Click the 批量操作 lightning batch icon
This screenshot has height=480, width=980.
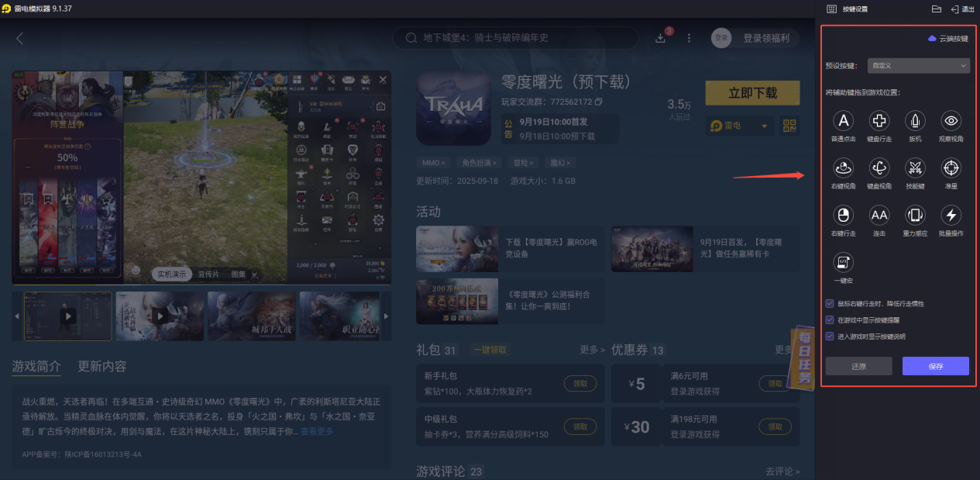coord(951,216)
